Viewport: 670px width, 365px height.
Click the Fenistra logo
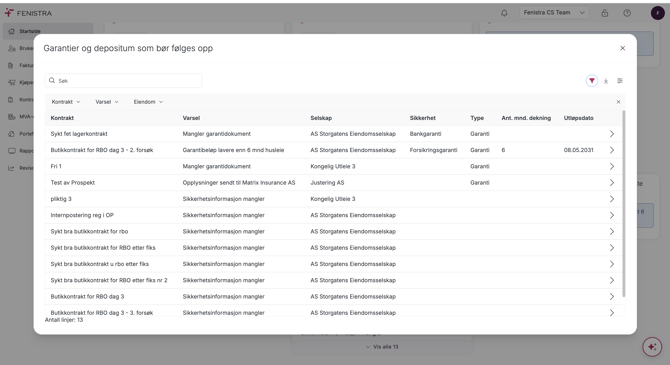[x=28, y=13]
